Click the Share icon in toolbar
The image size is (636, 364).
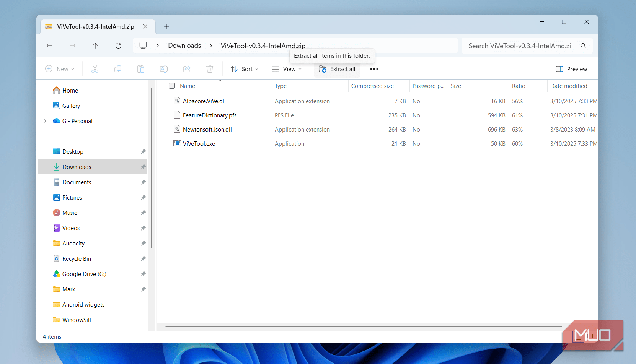[x=187, y=69]
